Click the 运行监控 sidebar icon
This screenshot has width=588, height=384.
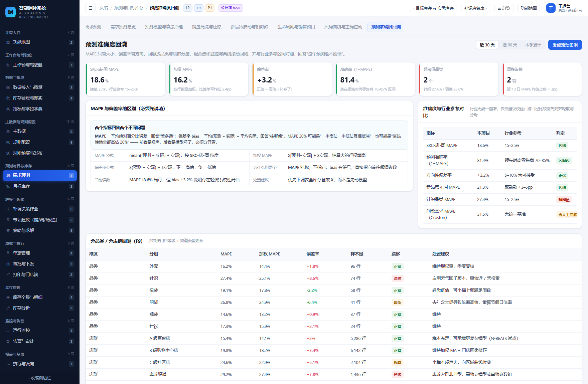[8, 331]
